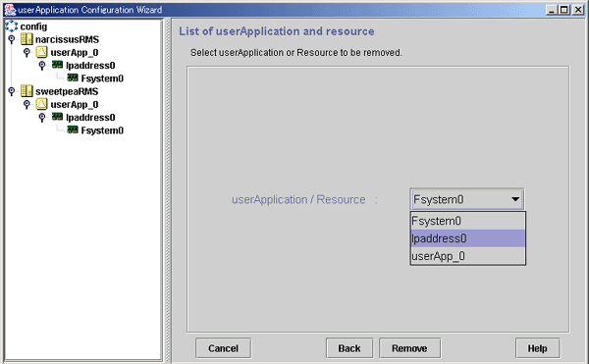
Task: Click the config root node icon
Action: (11, 26)
